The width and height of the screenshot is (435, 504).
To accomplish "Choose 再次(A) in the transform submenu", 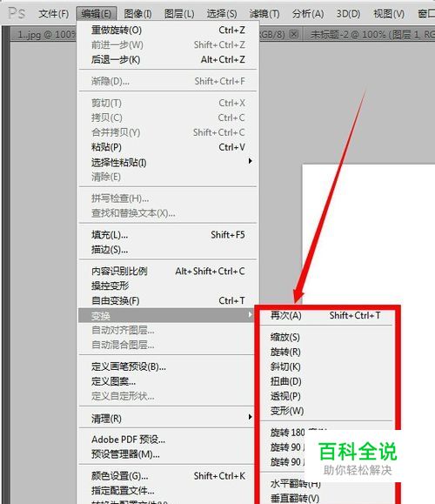I will click(x=326, y=315).
